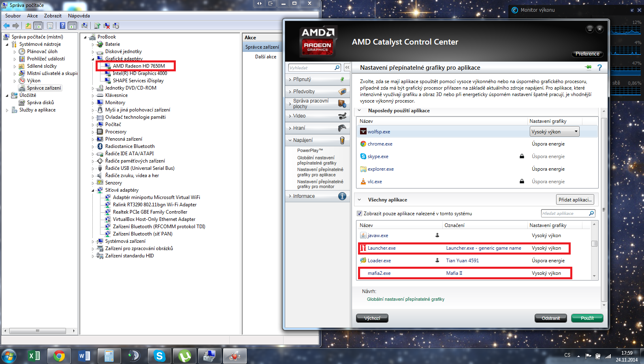Screen dimensions: 644x364
Task: Click the Windows Start orb
Action: pos(9,356)
